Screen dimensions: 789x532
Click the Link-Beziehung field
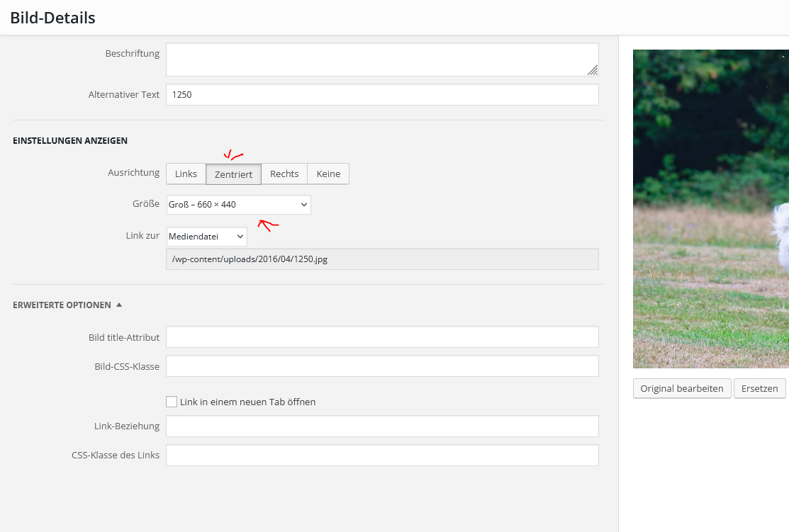tap(382, 426)
